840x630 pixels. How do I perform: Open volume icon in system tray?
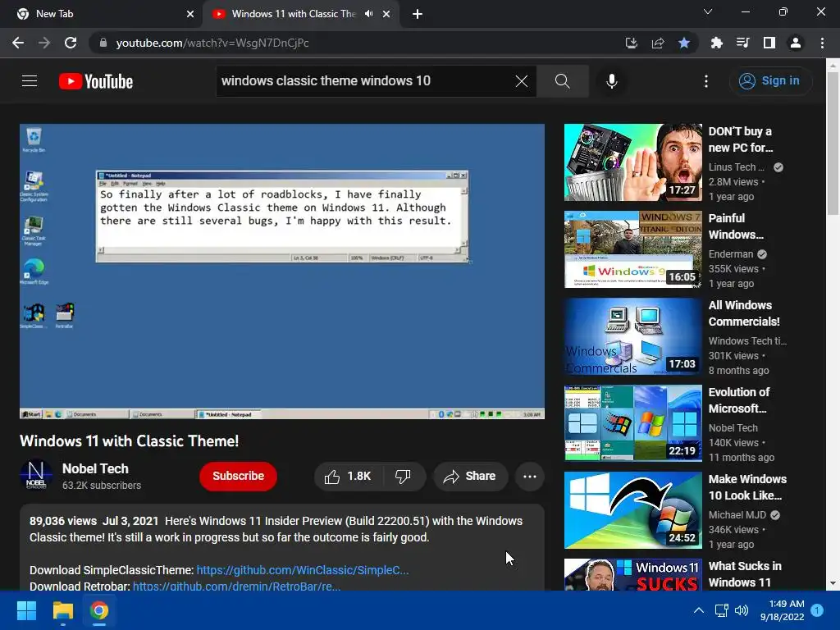click(x=742, y=610)
